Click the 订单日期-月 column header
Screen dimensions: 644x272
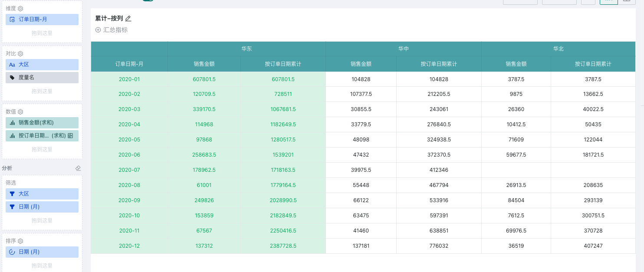(x=129, y=64)
